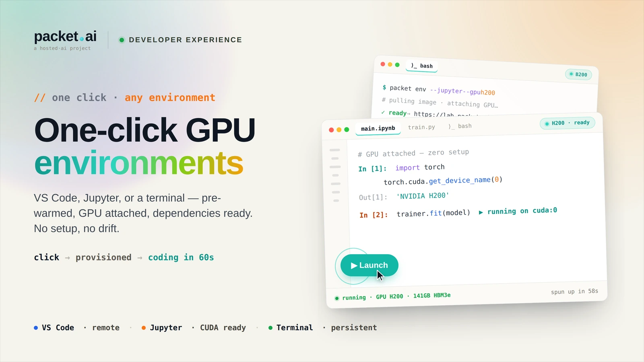Switch to the main.ipynb tab
This screenshot has height=362, width=644.
(x=378, y=128)
